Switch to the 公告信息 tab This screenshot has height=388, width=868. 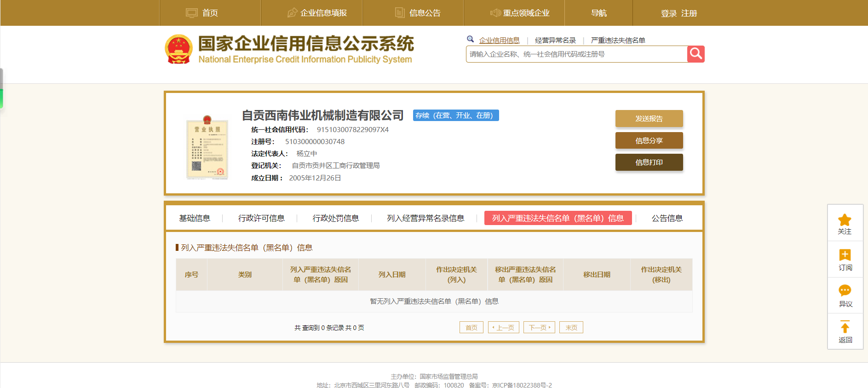(x=667, y=218)
